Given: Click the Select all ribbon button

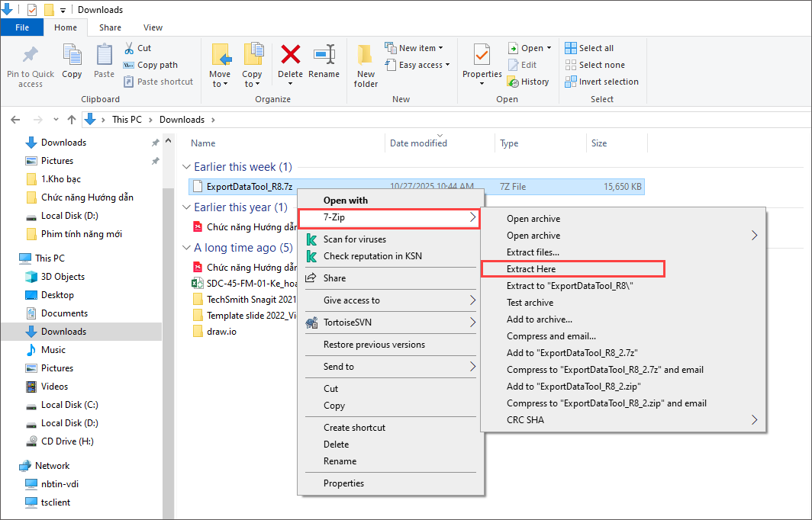Looking at the screenshot, I should 589,48.
